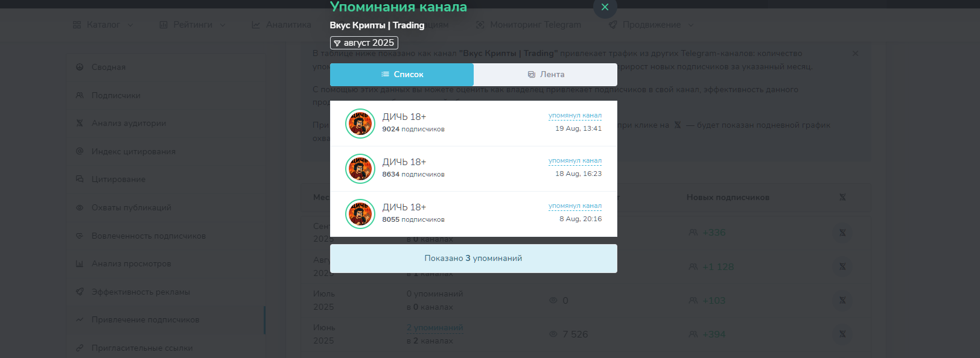Open ДИЧЬ 18+ channel name with 9024 subscribers
Image resolution: width=980 pixels, height=358 pixels.
point(404,117)
